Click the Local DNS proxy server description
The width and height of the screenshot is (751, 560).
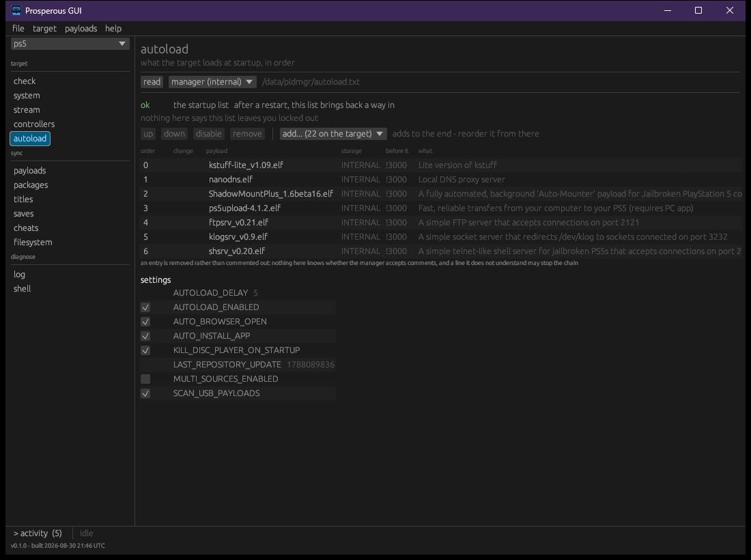(x=462, y=180)
